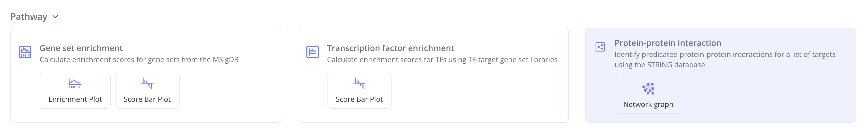Click Score Bar Plot icon under Transcription factor enrichment
868x135 pixels.
(359, 83)
